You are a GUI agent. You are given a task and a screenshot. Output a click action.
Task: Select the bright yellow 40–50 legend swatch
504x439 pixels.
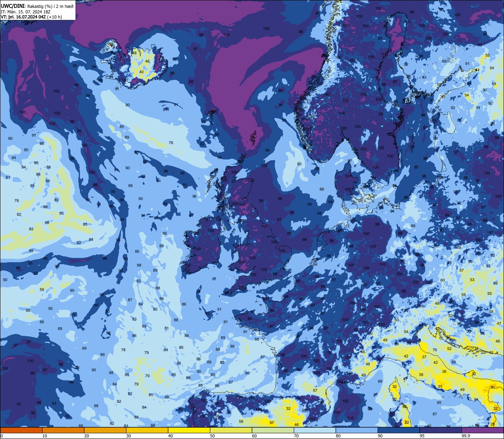189,430
